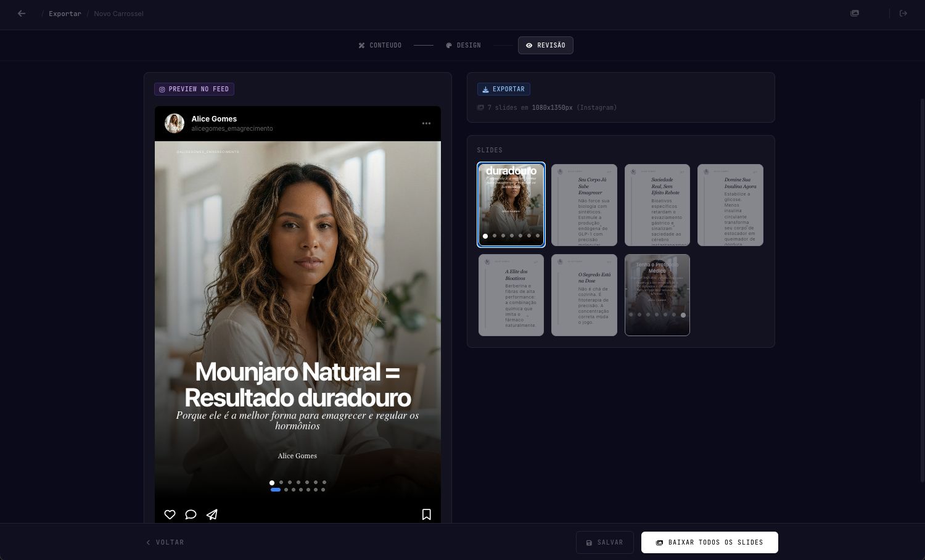Open the three-dot post options menu
Image resolution: width=925 pixels, height=560 pixels.
point(426,123)
